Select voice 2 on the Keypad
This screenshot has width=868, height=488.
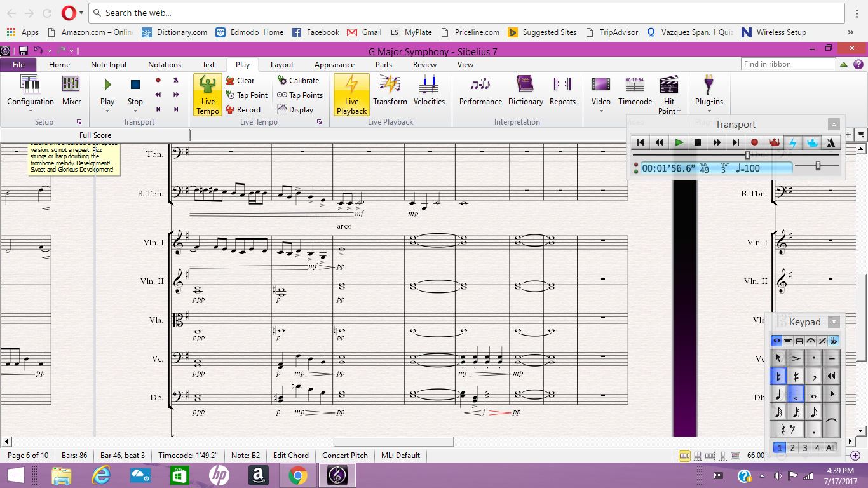792,447
